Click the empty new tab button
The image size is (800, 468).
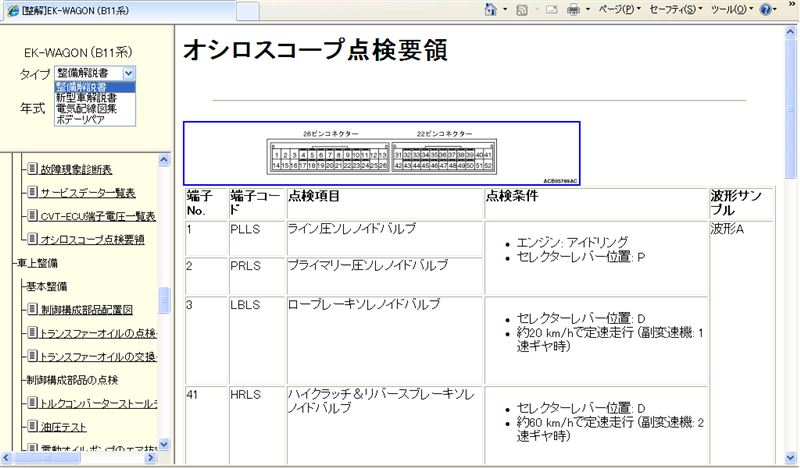[x=248, y=11]
